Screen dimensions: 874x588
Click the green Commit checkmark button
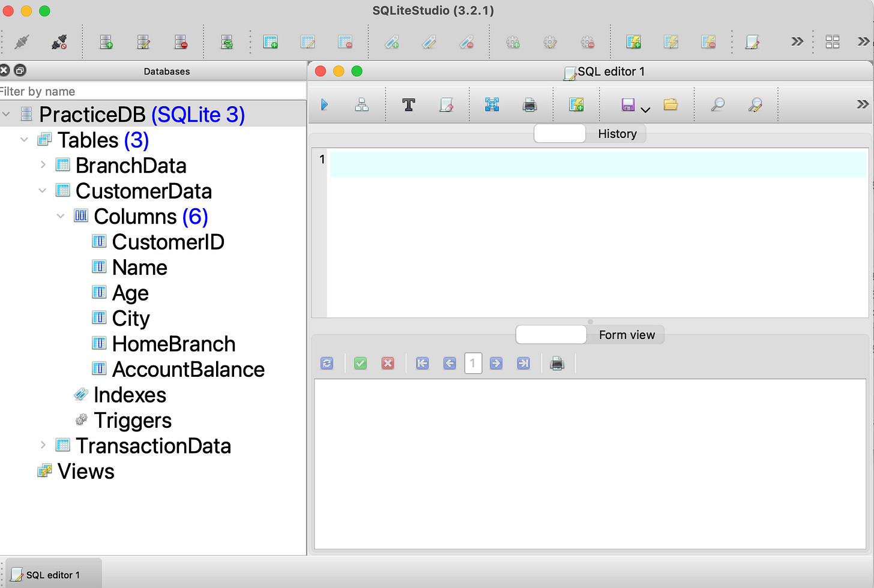360,364
